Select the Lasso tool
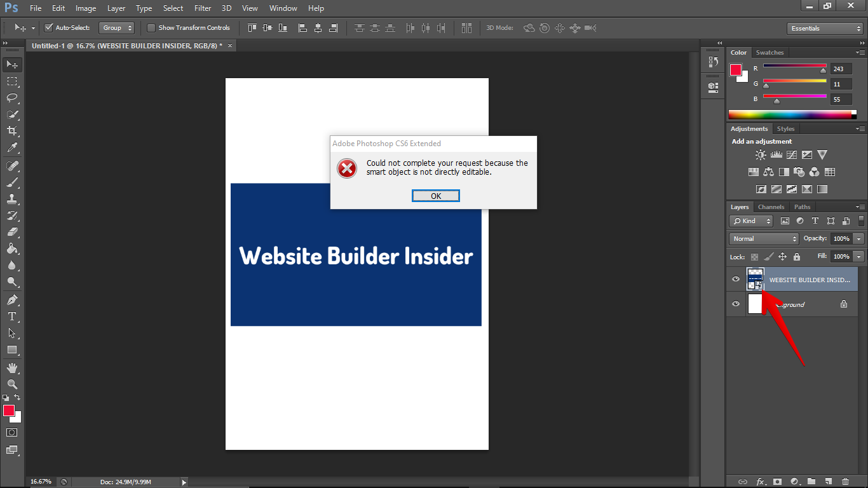Screen dimensions: 868x488 [12, 98]
